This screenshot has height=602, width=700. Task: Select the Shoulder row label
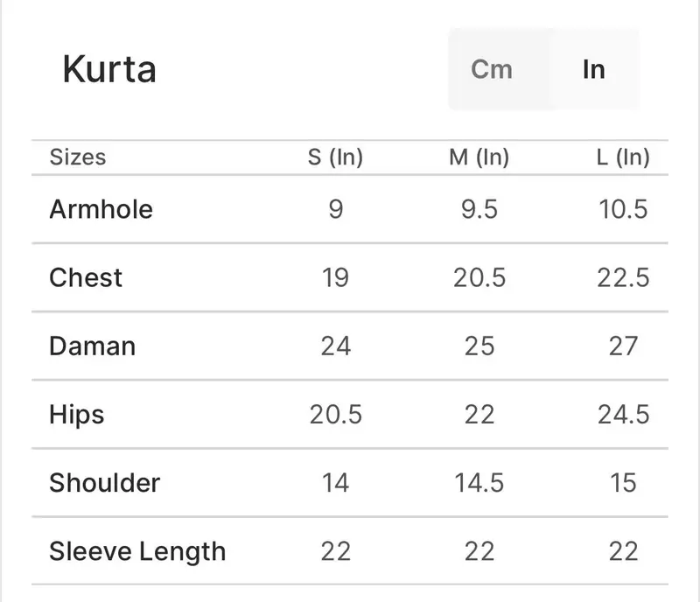tap(105, 482)
